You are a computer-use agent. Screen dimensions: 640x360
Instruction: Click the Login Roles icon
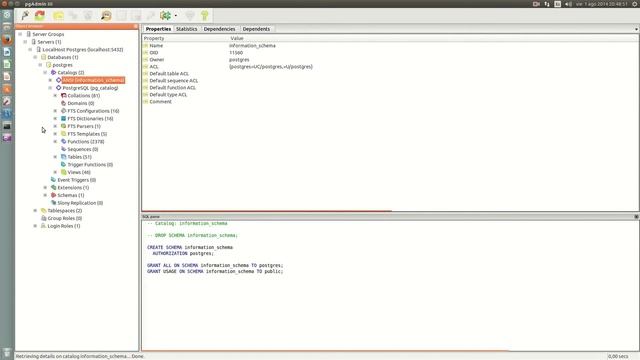point(44,226)
